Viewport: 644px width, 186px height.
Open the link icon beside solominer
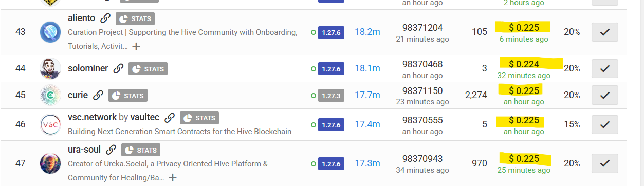(x=118, y=68)
